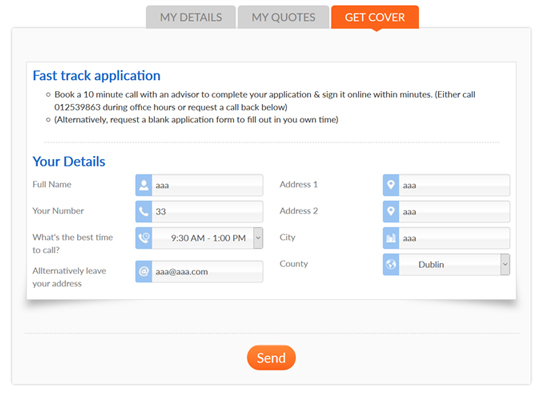
Task: Focus the Address 1 input field
Action: pos(455,185)
